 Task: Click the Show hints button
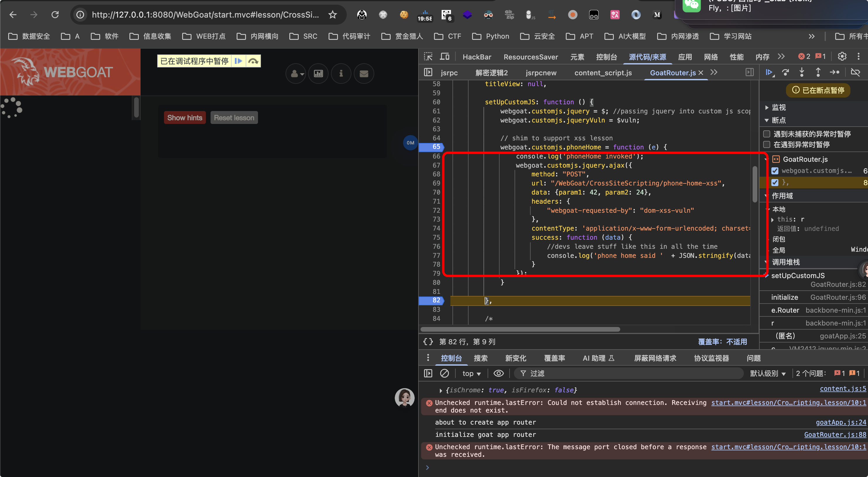coord(185,118)
